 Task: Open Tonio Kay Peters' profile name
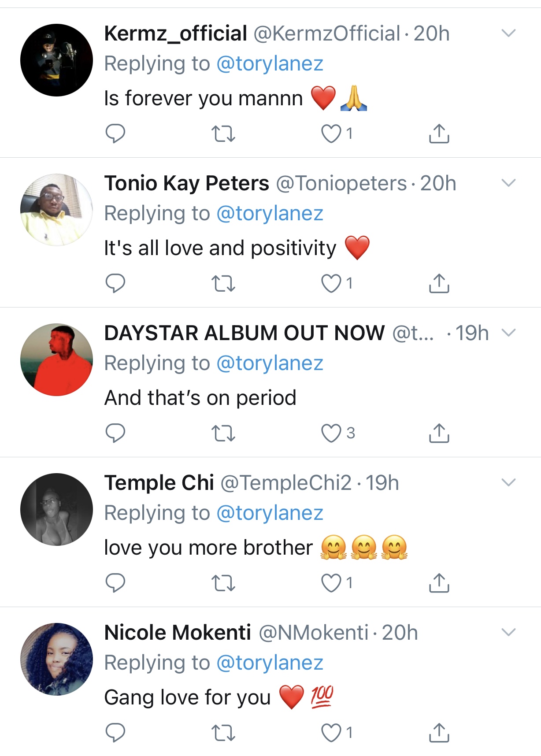(185, 184)
